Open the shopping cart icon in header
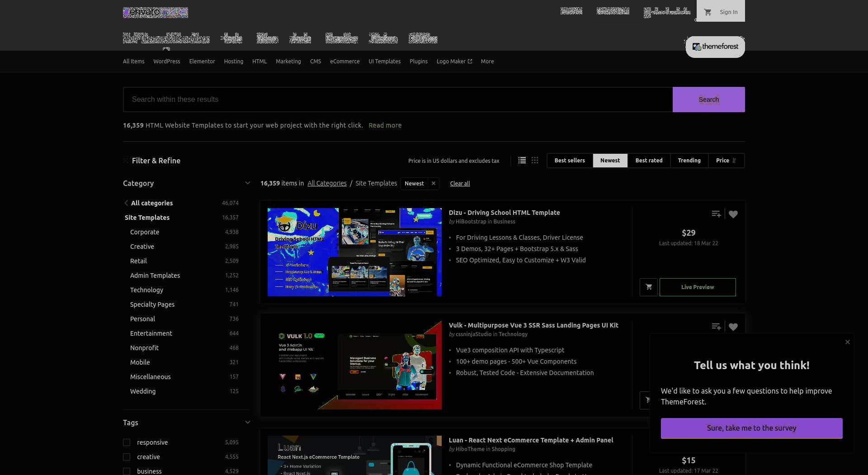868x475 pixels. click(x=708, y=12)
